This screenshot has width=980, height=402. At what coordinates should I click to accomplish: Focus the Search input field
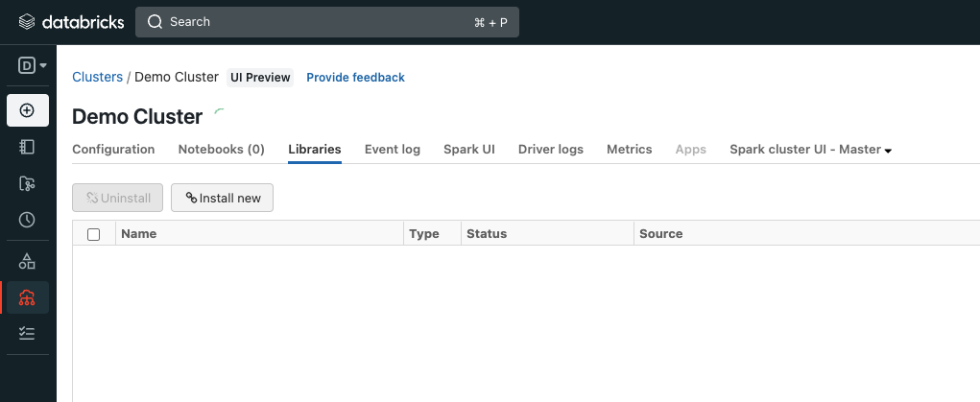[x=327, y=22]
